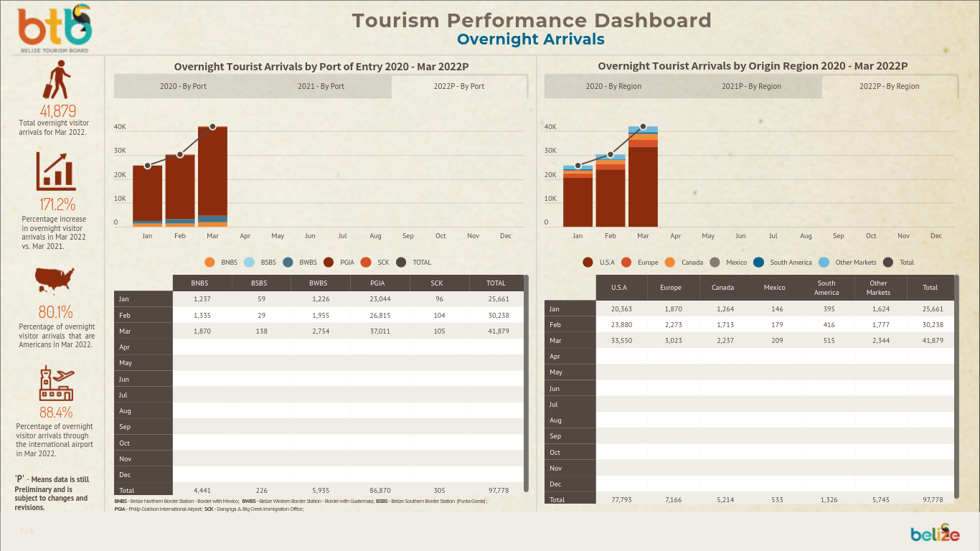Screen dimensions: 980x551
Task: Click the airport control tower icon
Action: pyautogui.click(x=56, y=384)
